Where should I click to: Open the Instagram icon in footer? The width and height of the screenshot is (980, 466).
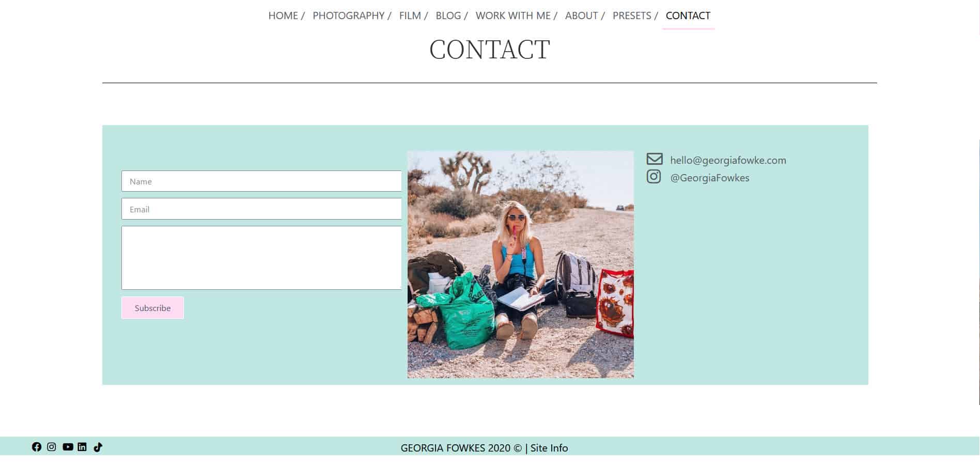[52, 447]
